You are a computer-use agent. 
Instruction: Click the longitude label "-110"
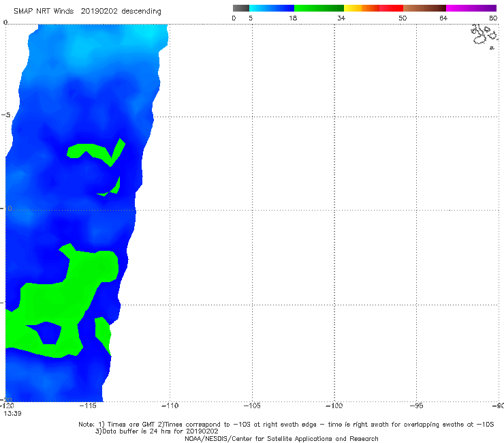(x=170, y=406)
